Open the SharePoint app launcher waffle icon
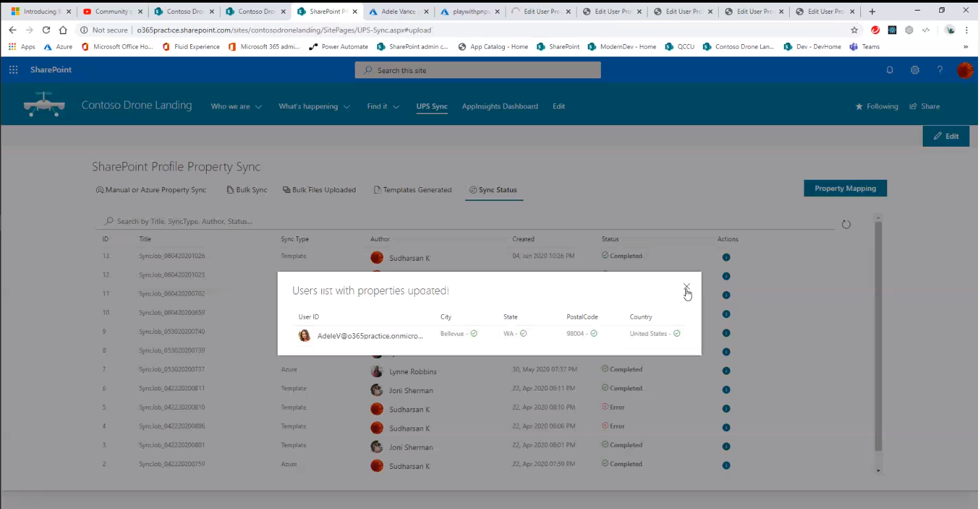The width and height of the screenshot is (980, 509). pos(13,70)
